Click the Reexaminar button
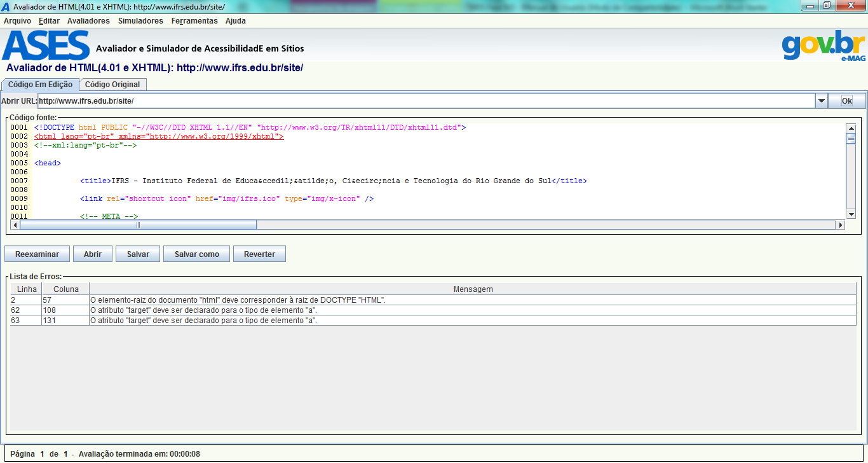Viewport: 868px width, 463px height. coord(37,254)
